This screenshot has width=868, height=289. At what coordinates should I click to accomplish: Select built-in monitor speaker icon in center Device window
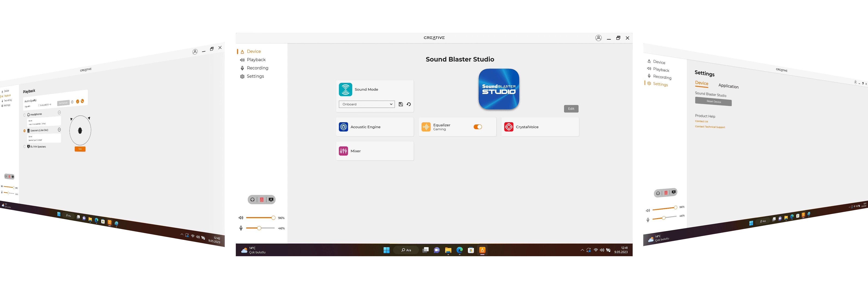(x=271, y=200)
